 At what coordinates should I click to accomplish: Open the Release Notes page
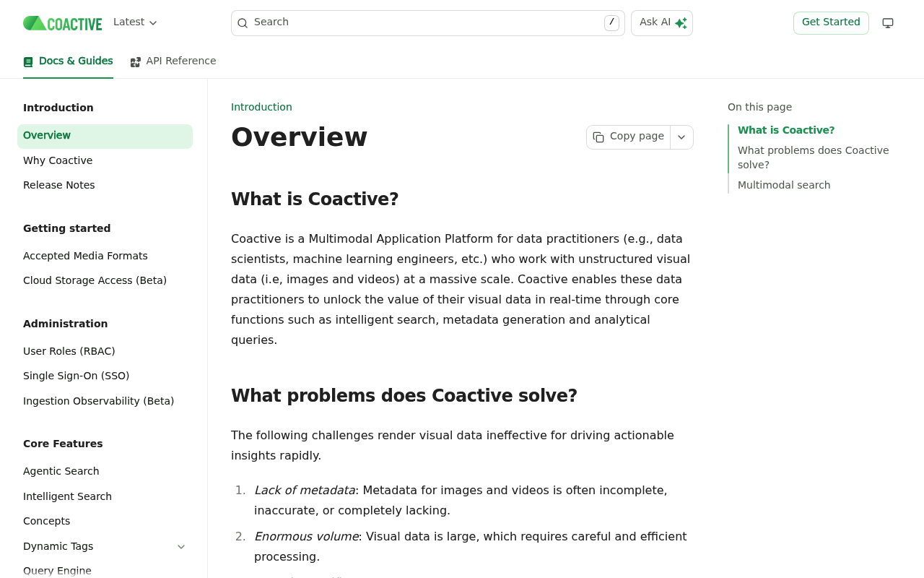pyautogui.click(x=105, y=186)
